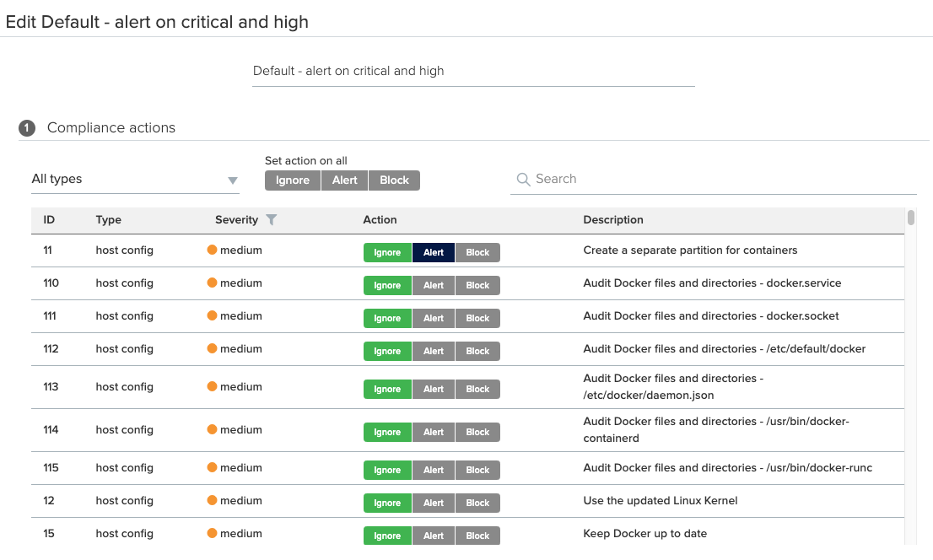Sort by the ID column header

click(49, 220)
